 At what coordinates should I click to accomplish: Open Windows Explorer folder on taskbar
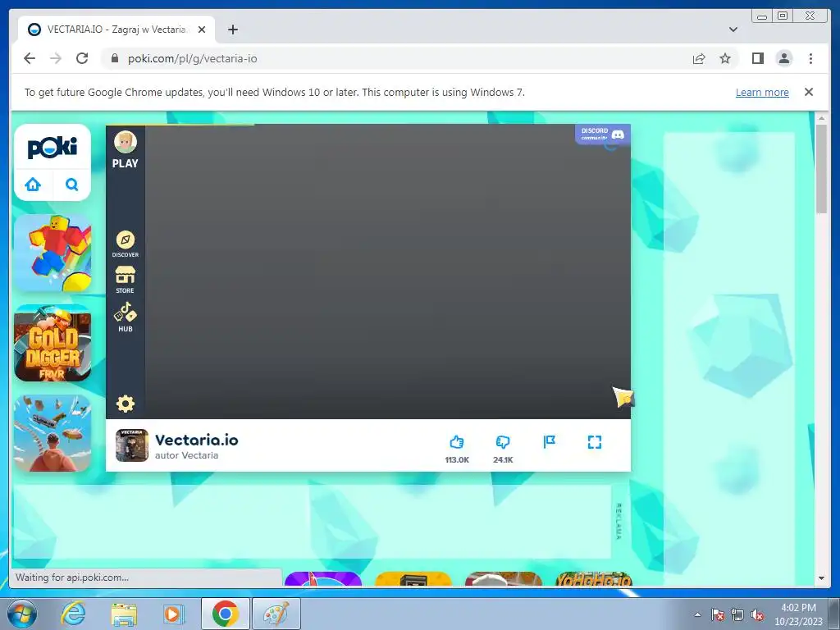tap(124, 614)
